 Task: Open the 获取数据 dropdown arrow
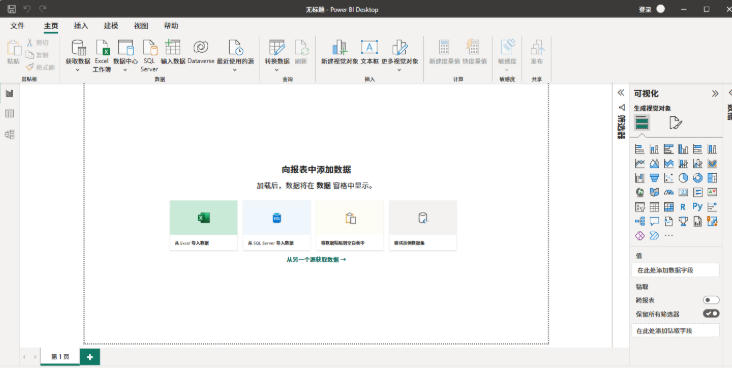(x=77, y=70)
